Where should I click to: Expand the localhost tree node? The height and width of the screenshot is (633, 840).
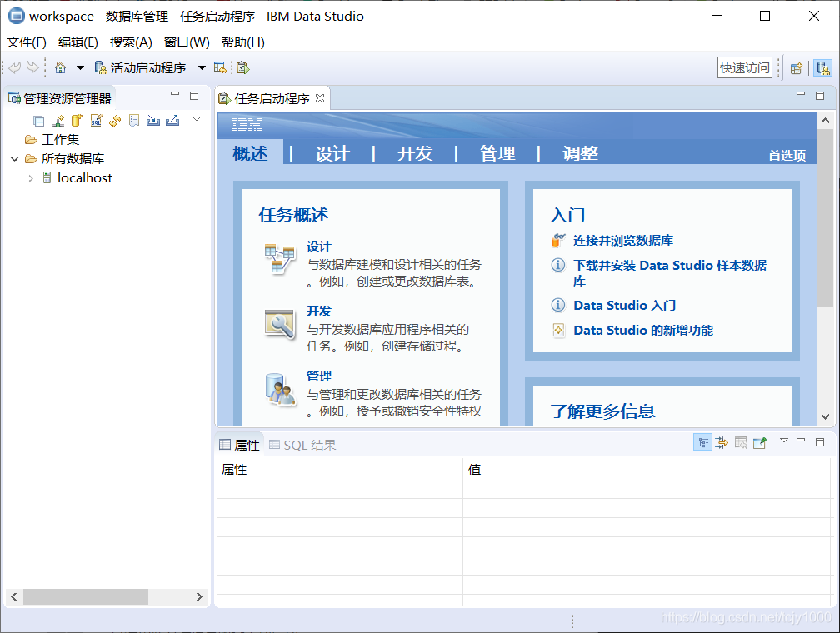tap(31, 178)
